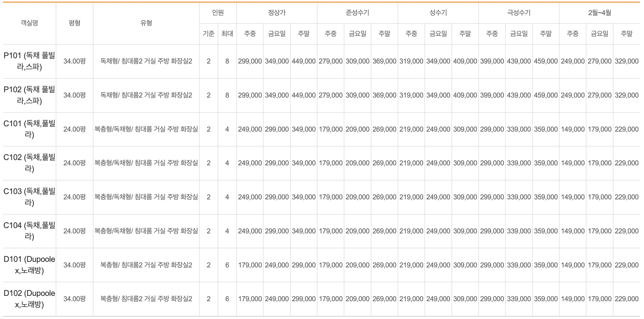Click the 최대 subheader

click(x=227, y=33)
